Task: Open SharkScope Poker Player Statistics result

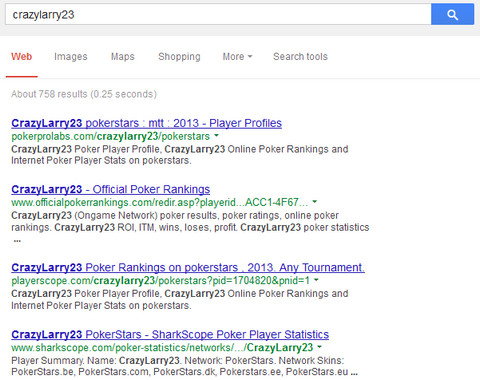Action: coord(170,335)
